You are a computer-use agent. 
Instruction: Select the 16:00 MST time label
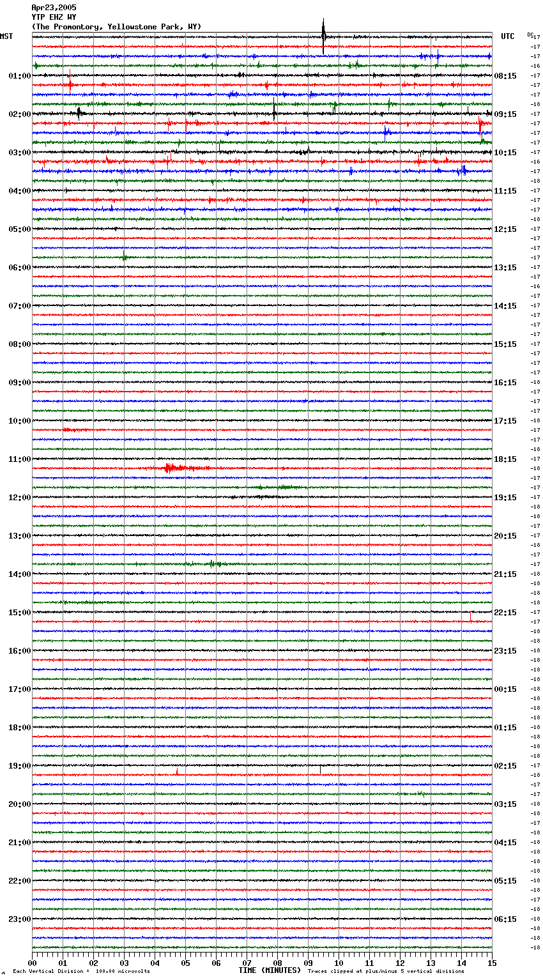tap(20, 651)
